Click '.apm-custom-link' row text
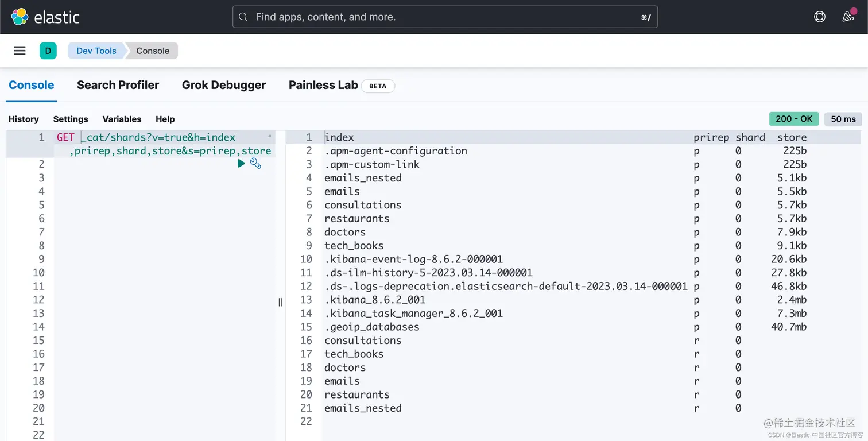The height and width of the screenshot is (441, 868). pyautogui.click(x=372, y=164)
